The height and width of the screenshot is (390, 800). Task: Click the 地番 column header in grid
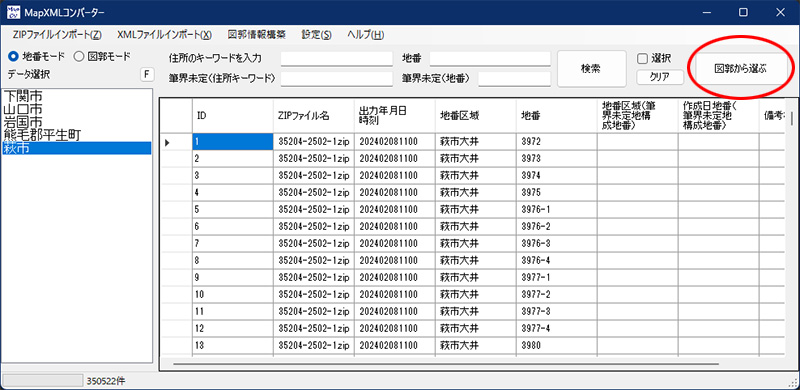tap(557, 116)
